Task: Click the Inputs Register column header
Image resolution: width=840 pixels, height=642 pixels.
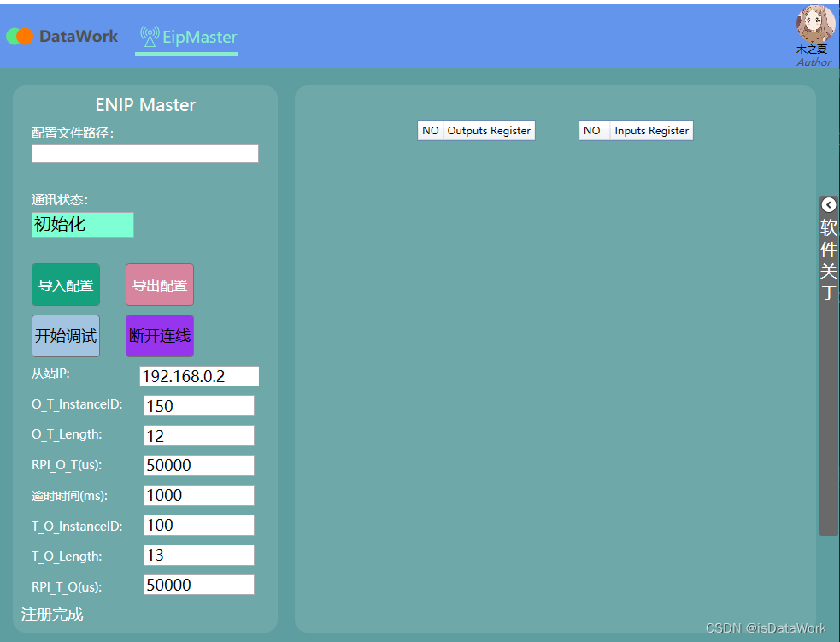Action: [x=651, y=130]
